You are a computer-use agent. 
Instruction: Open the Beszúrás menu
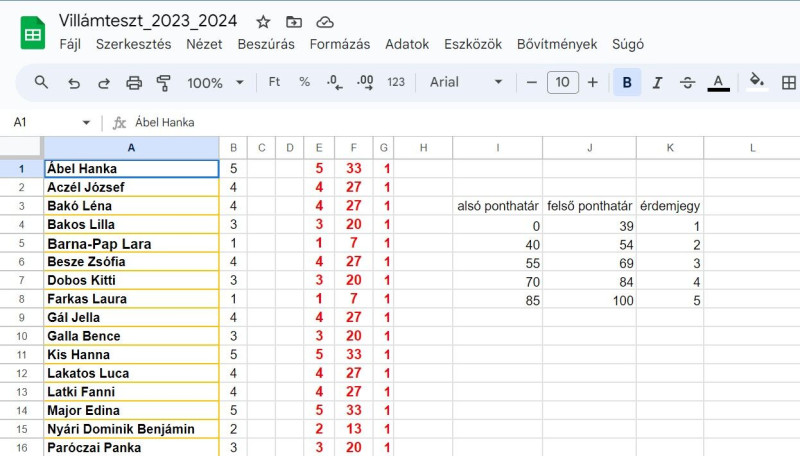point(266,44)
